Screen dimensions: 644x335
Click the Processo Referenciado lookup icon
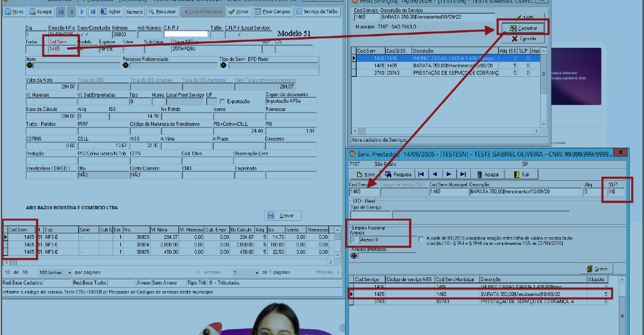click(126, 65)
